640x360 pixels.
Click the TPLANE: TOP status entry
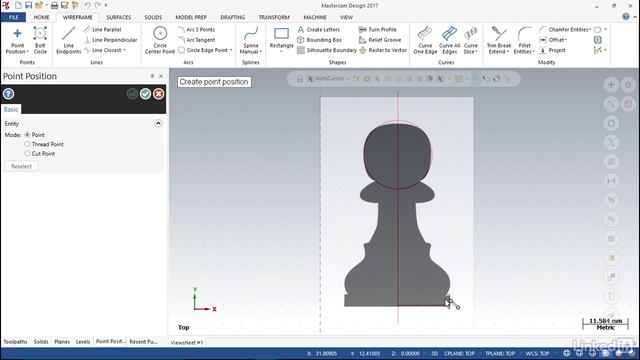[x=500, y=353]
